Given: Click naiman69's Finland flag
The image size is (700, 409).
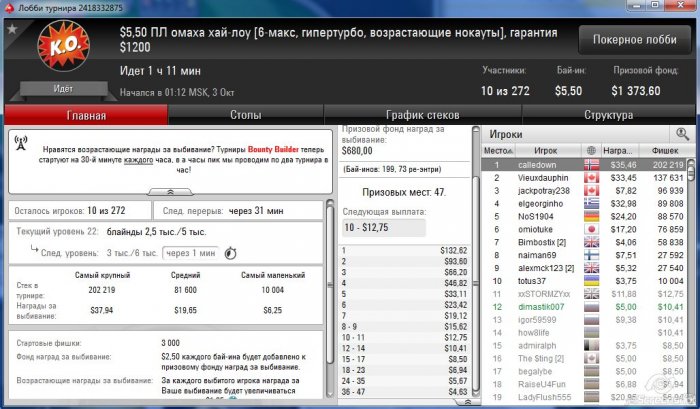Looking at the screenshot, I should (592, 255).
